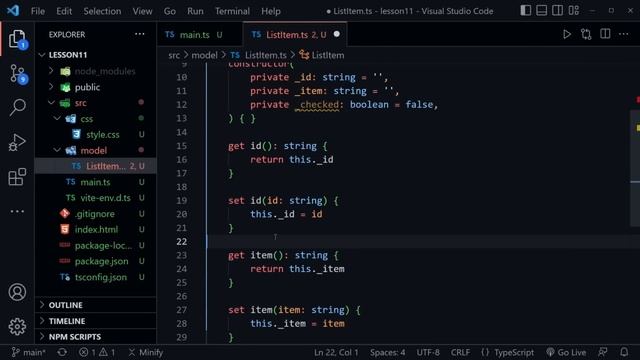Toggle secondary side bar visibility
This screenshot has width=640, height=360.
(558, 11)
